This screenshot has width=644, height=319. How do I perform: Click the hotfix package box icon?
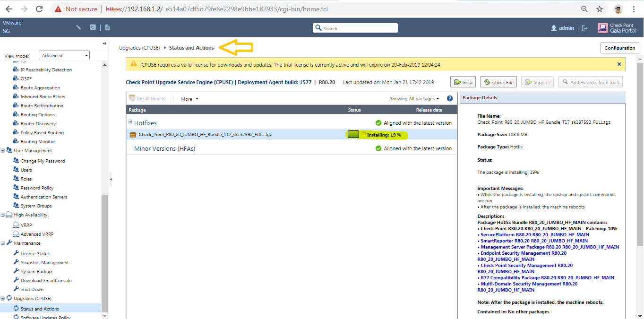pos(133,135)
